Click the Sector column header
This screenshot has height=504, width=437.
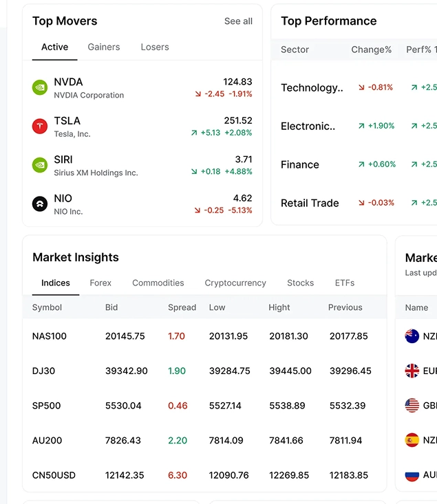[x=295, y=50]
